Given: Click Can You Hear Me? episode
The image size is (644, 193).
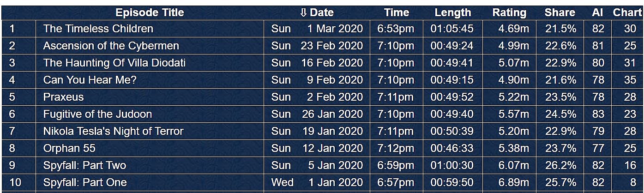Looking at the screenshot, I should (x=90, y=80).
